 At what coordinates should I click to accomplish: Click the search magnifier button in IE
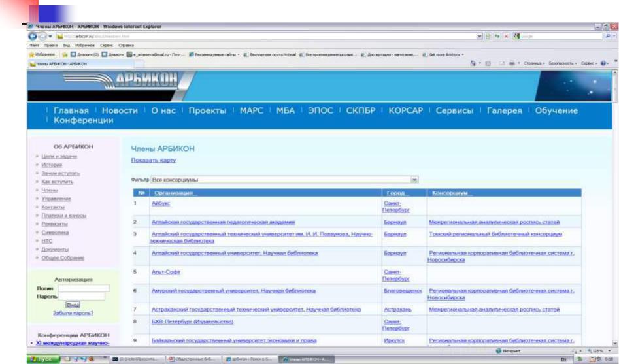(x=608, y=37)
